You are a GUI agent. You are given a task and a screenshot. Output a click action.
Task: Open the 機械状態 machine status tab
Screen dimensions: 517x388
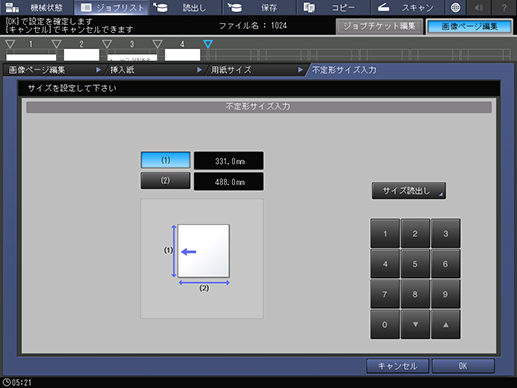[x=36, y=7]
